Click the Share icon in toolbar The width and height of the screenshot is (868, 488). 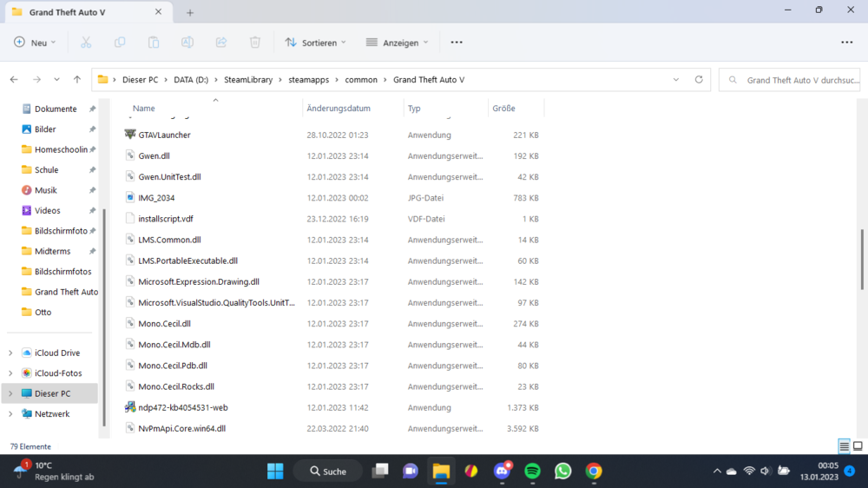click(x=220, y=43)
